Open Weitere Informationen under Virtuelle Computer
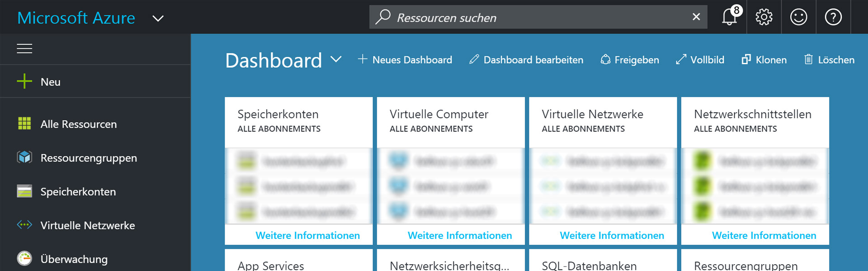The height and width of the screenshot is (271, 868). [x=460, y=235]
